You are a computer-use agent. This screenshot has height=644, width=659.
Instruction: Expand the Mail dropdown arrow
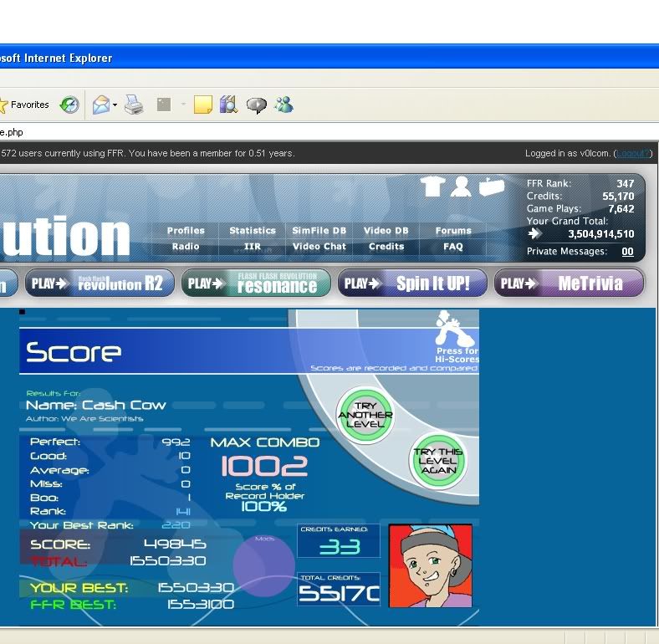[115, 105]
